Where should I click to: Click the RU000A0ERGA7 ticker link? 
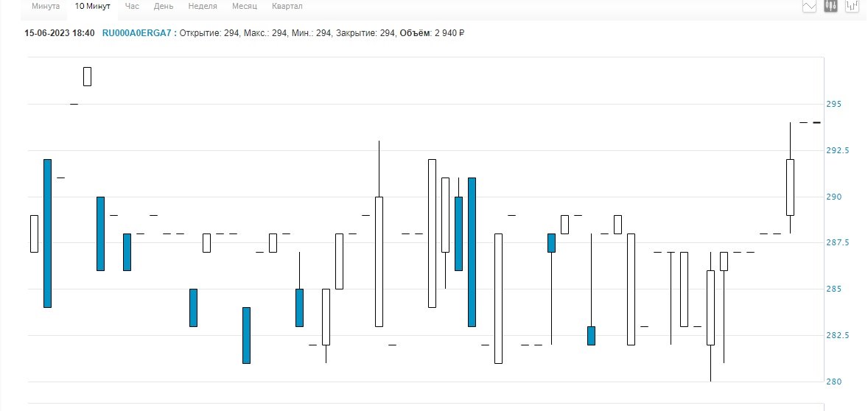[136, 33]
